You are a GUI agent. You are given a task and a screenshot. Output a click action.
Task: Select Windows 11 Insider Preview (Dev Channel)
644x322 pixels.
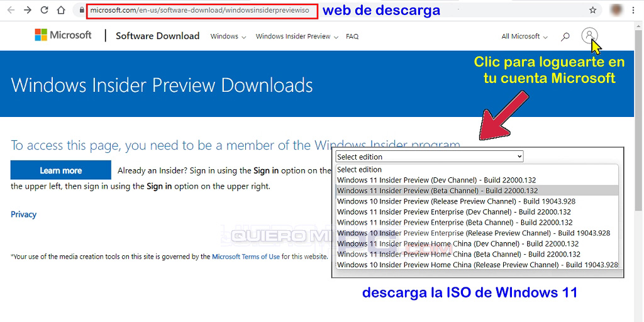(477, 180)
